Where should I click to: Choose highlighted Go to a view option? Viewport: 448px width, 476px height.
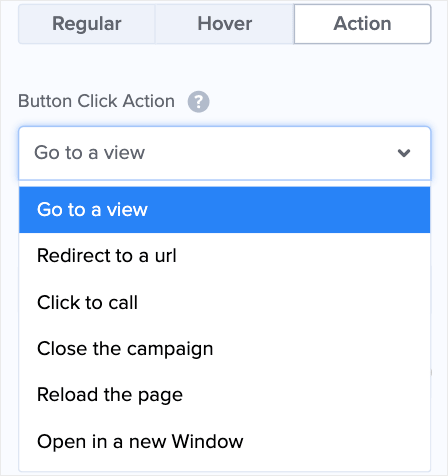pyautogui.click(x=225, y=210)
